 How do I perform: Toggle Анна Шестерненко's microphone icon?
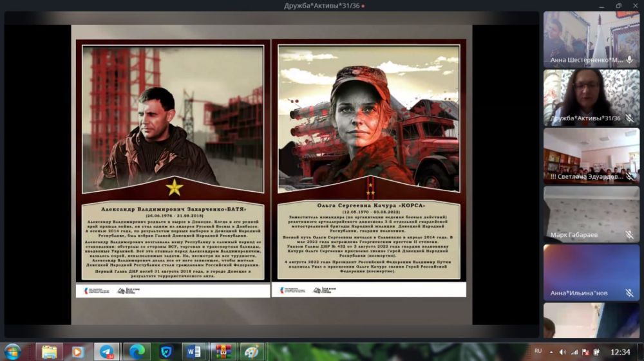click(x=630, y=59)
